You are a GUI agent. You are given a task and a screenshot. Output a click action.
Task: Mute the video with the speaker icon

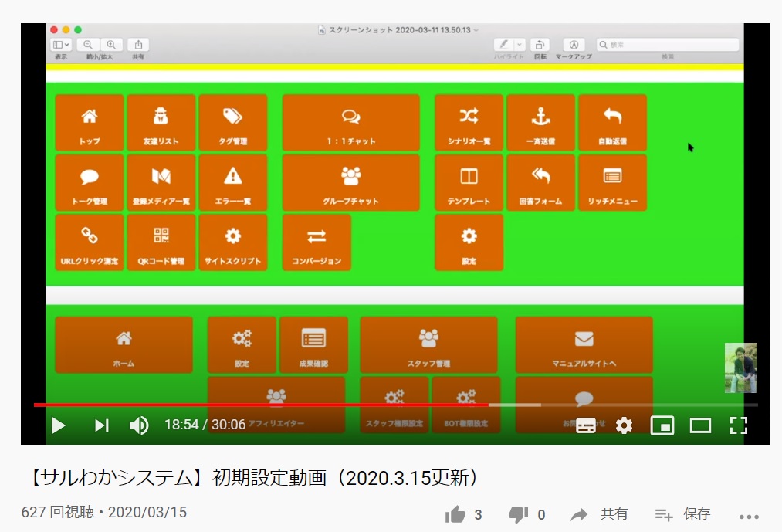point(139,425)
